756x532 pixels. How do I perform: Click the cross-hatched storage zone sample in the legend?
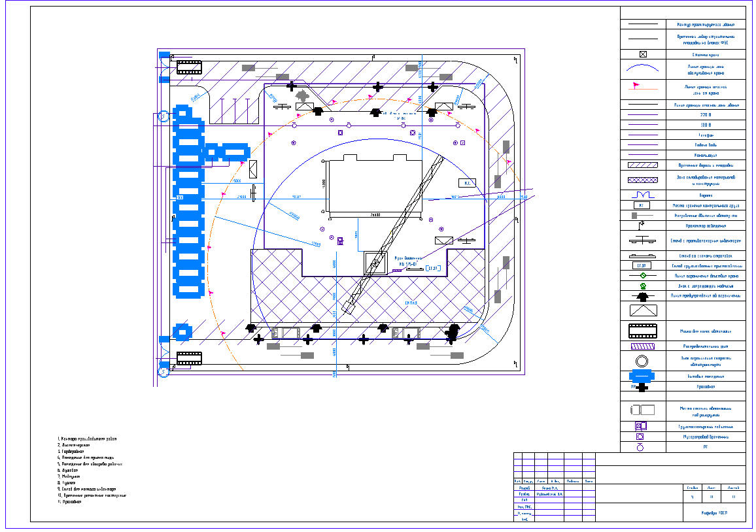[x=643, y=180]
